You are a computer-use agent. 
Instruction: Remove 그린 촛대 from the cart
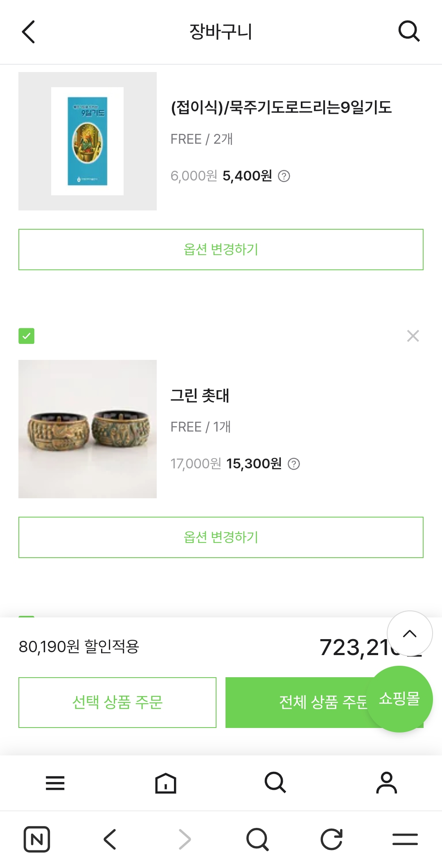click(x=413, y=336)
